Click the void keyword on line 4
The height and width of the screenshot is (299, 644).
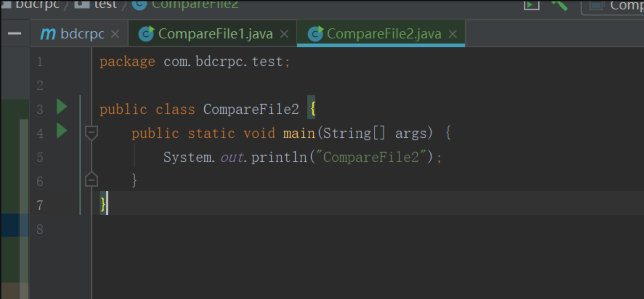click(259, 133)
